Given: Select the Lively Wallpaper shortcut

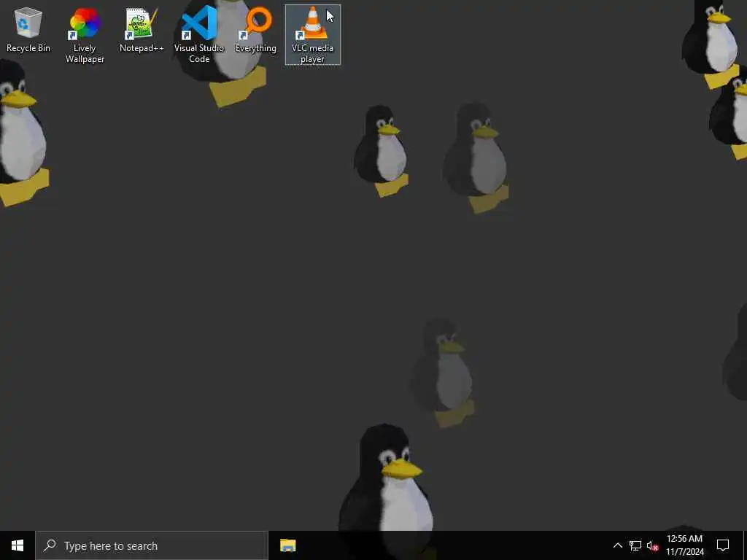Looking at the screenshot, I should pos(85,35).
